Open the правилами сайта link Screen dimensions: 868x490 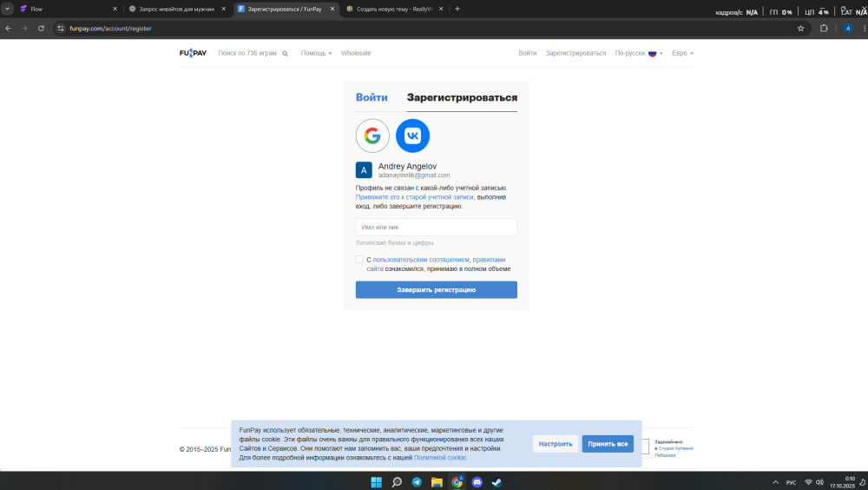tap(436, 264)
